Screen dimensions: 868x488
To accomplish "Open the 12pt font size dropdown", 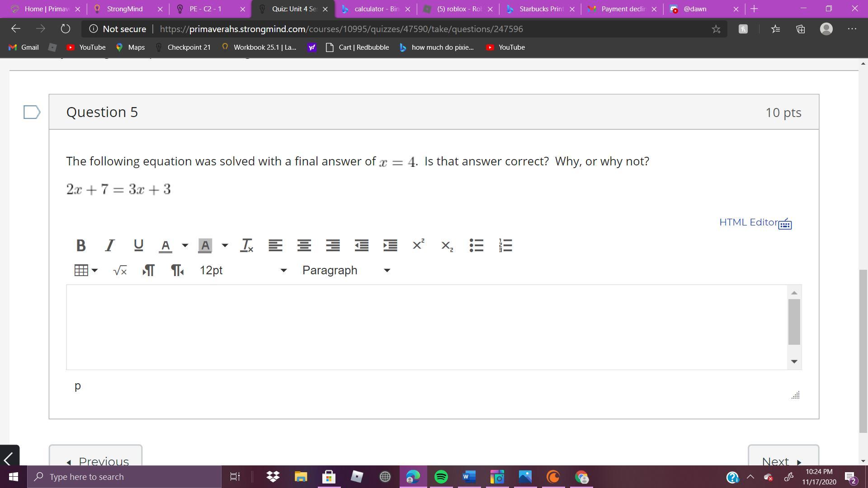I will pos(243,270).
